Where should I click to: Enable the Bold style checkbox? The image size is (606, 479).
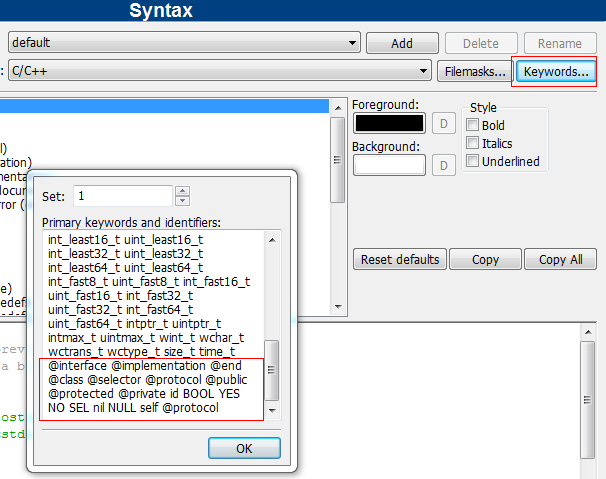pos(473,126)
